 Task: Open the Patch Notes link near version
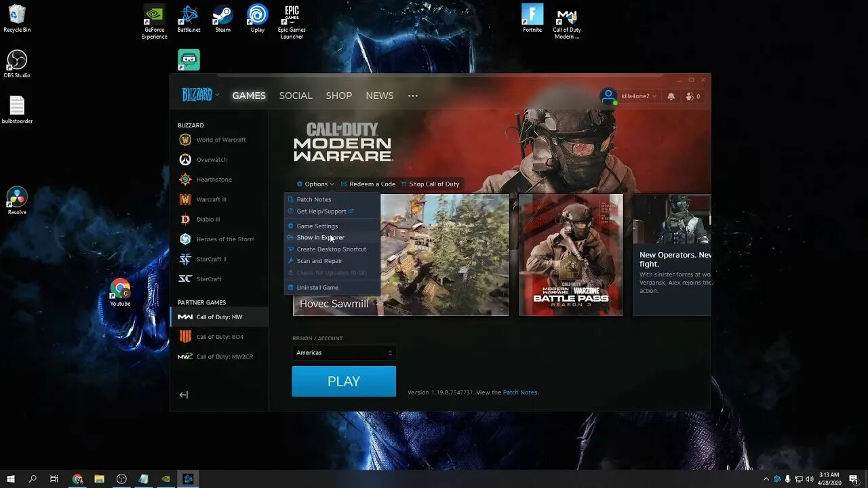tap(520, 392)
